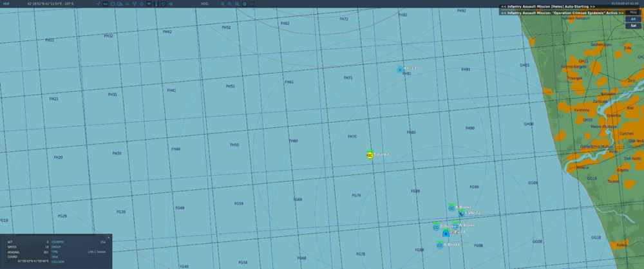Select the KC-135 tanker icon
Image resolution: width=644 pixels, height=269 pixels.
click(400, 70)
